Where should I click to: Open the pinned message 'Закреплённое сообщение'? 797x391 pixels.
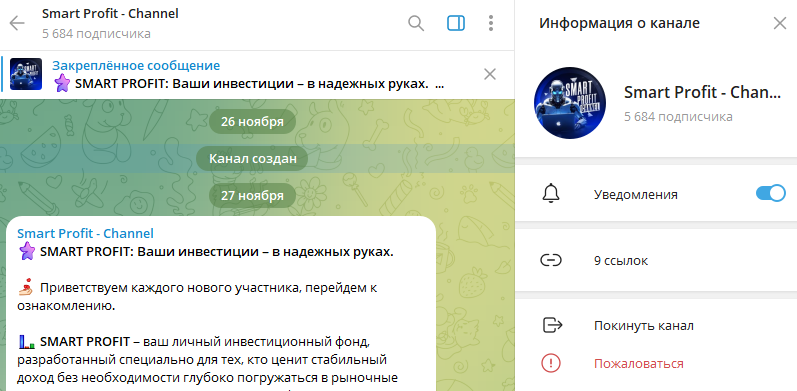(x=136, y=66)
